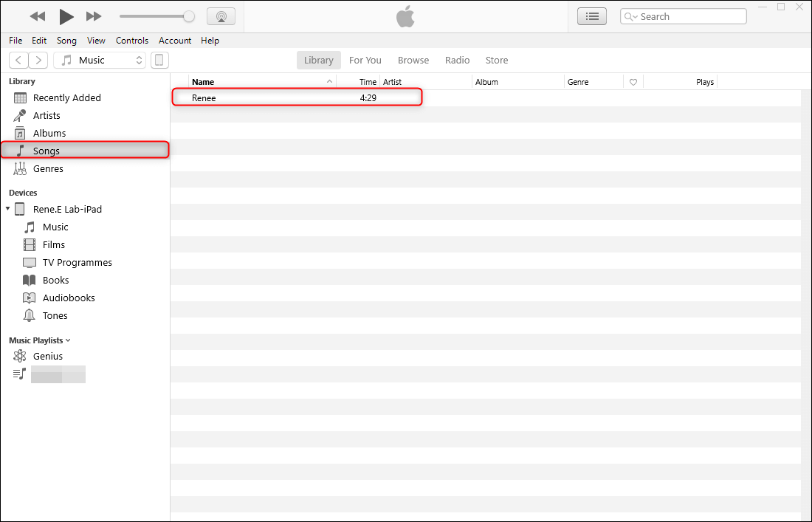Viewport: 812px width, 522px height.
Task: Sort by the Plays column header
Action: (681, 82)
